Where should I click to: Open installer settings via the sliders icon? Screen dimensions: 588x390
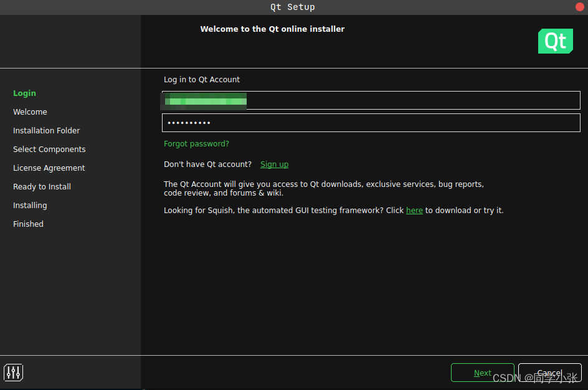coord(14,373)
